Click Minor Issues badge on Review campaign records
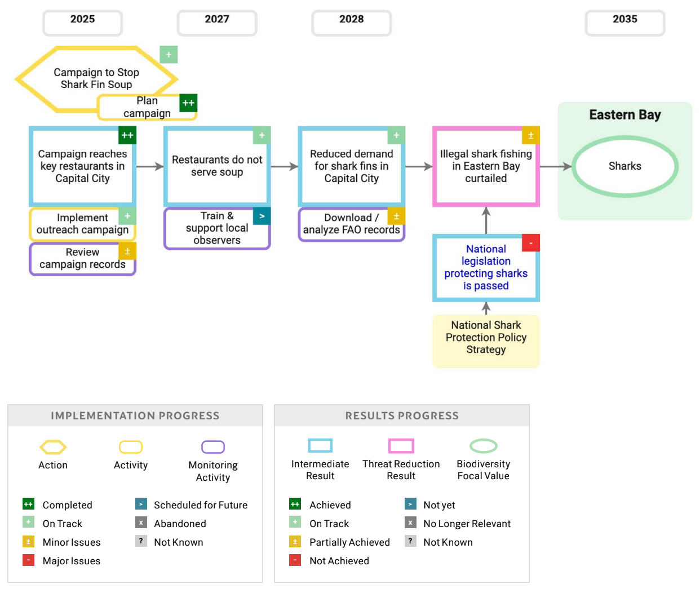Screen dimensions: 700x593 tap(127, 251)
